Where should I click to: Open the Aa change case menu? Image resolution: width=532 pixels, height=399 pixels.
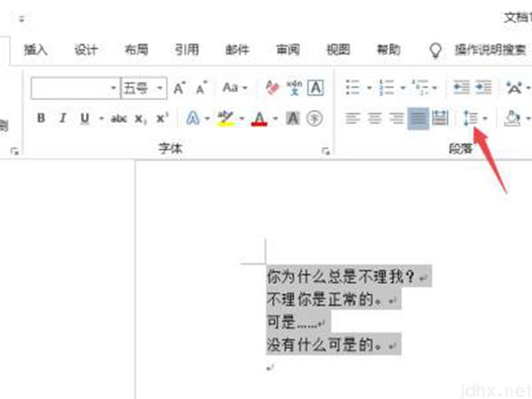(234, 88)
